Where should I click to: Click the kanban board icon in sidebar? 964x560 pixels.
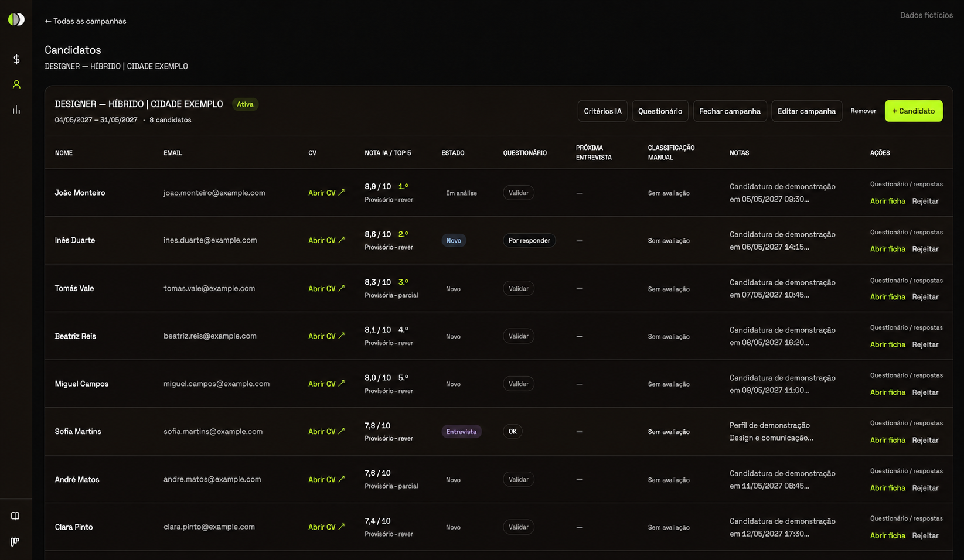15,542
